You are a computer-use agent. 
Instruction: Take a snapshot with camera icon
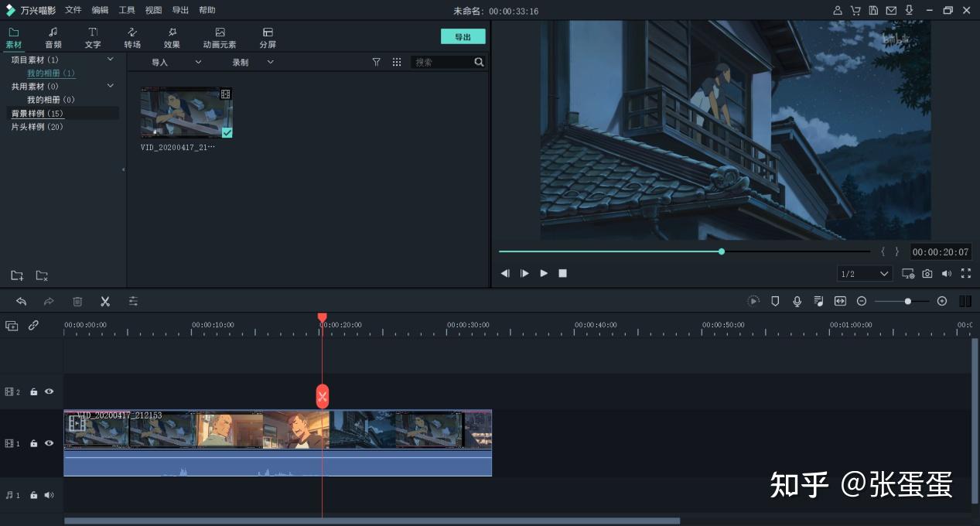point(927,274)
